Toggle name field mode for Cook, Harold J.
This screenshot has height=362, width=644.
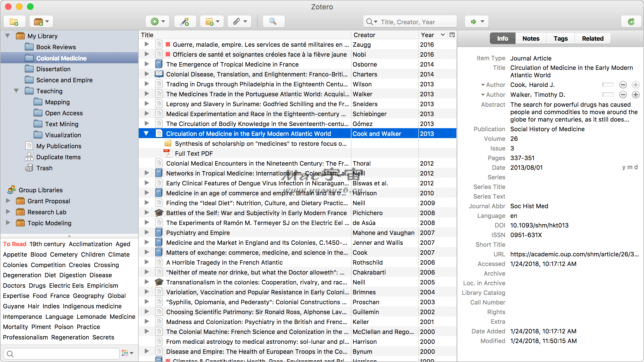608,85
